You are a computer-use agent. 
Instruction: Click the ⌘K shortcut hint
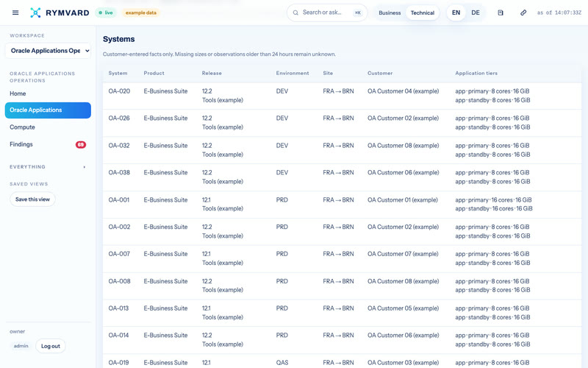point(358,13)
